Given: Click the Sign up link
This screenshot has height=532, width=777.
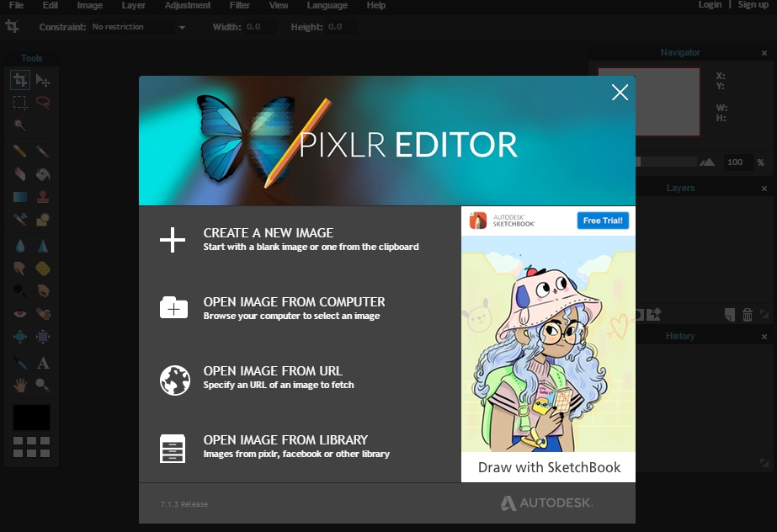Looking at the screenshot, I should pos(753,4).
